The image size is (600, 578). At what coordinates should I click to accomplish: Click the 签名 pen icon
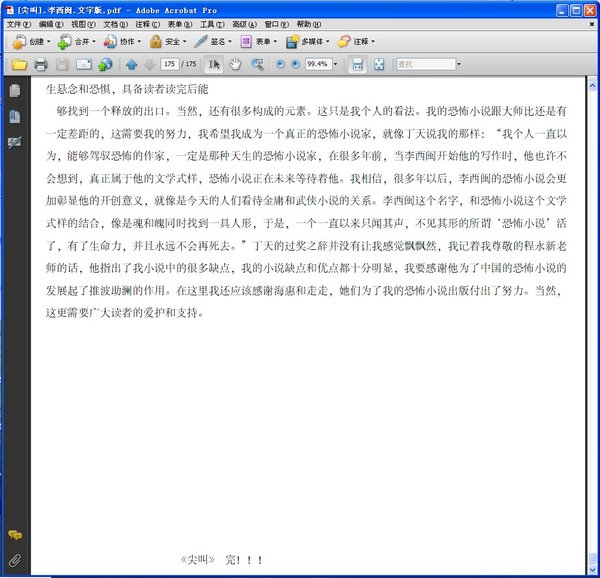point(201,42)
